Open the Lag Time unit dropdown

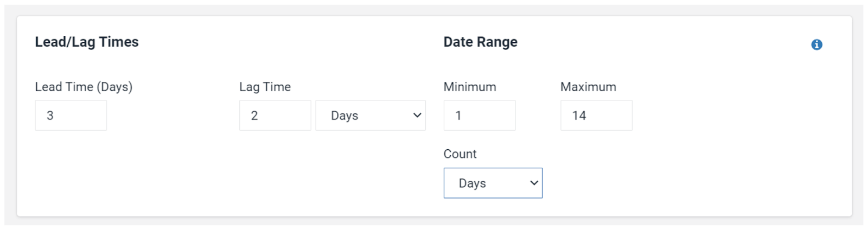click(x=371, y=115)
